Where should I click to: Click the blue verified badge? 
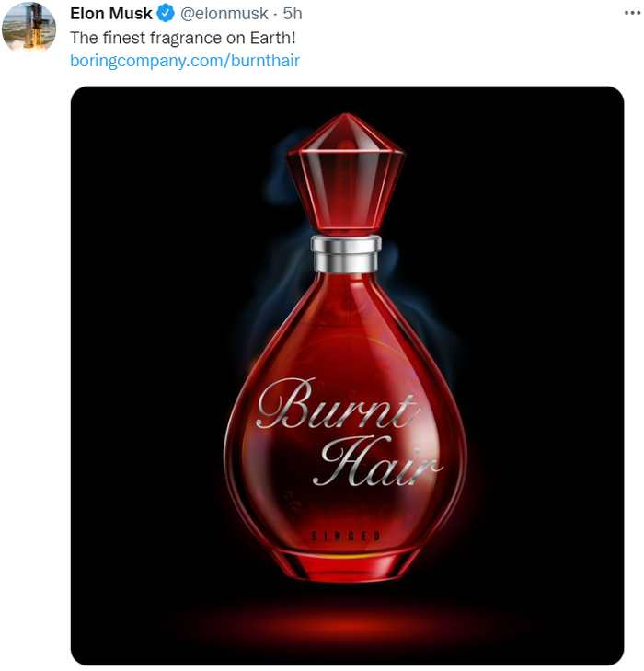[x=166, y=14]
